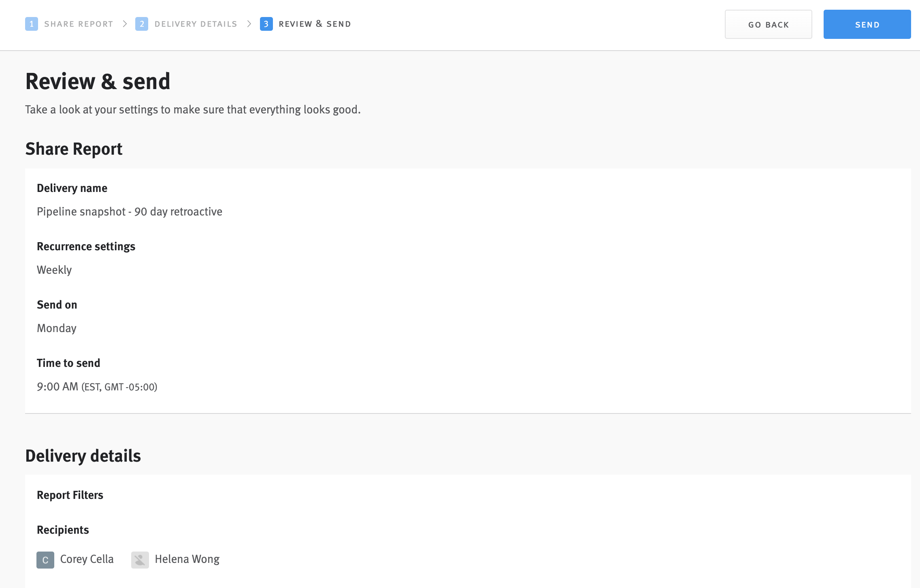This screenshot has width=920, height=588.
Task: Click the step 2 numbered badge
Action: click(141, 24)
